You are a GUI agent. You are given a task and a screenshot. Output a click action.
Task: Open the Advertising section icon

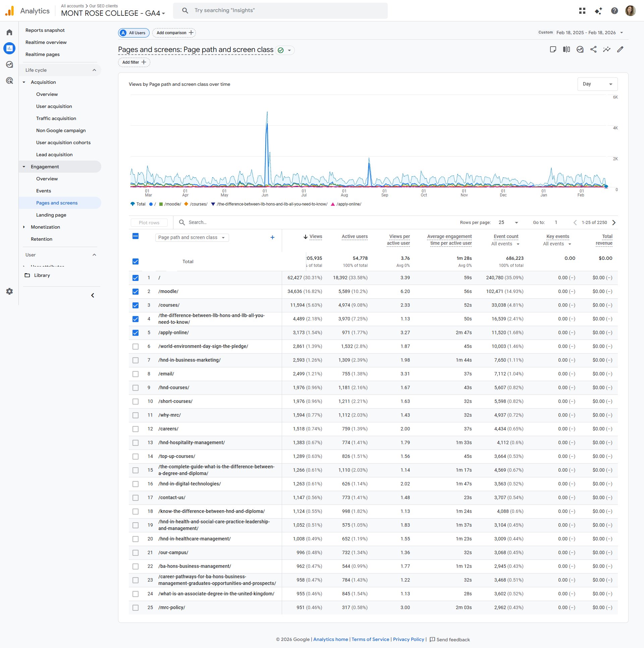click(9, 81)
